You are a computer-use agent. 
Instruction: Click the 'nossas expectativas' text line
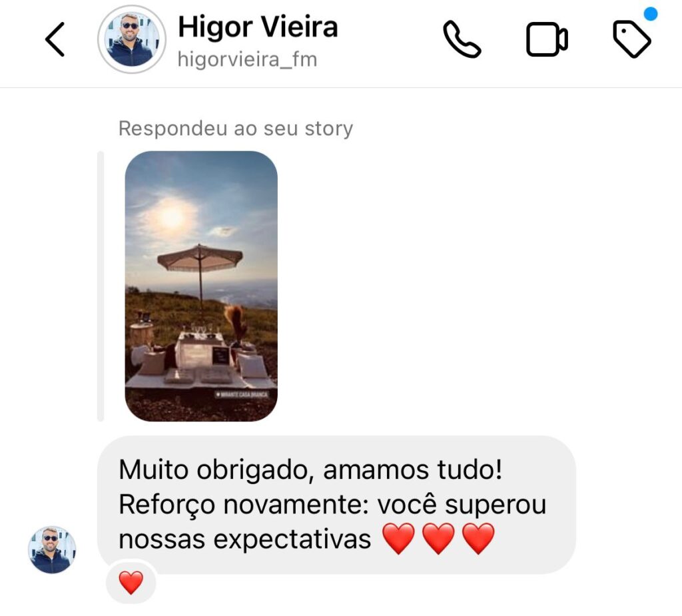point(245,539)
